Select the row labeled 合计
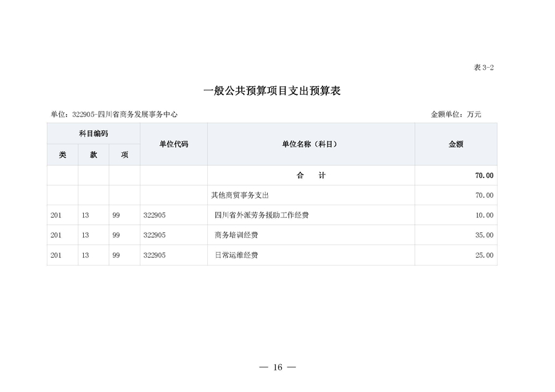 (310, 176)
